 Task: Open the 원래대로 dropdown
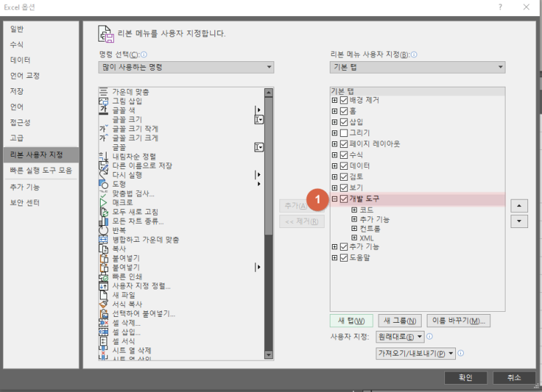coord(400,337)
